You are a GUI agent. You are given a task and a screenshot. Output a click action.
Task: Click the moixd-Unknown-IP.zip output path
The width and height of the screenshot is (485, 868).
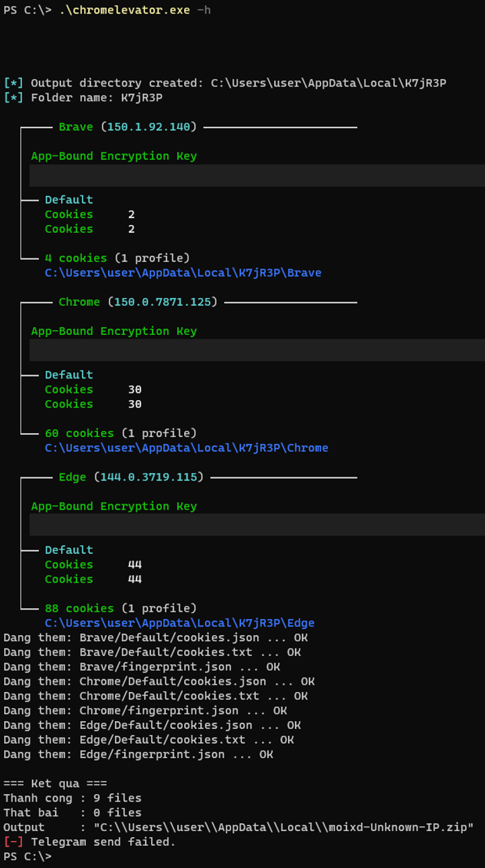point(283,827)
